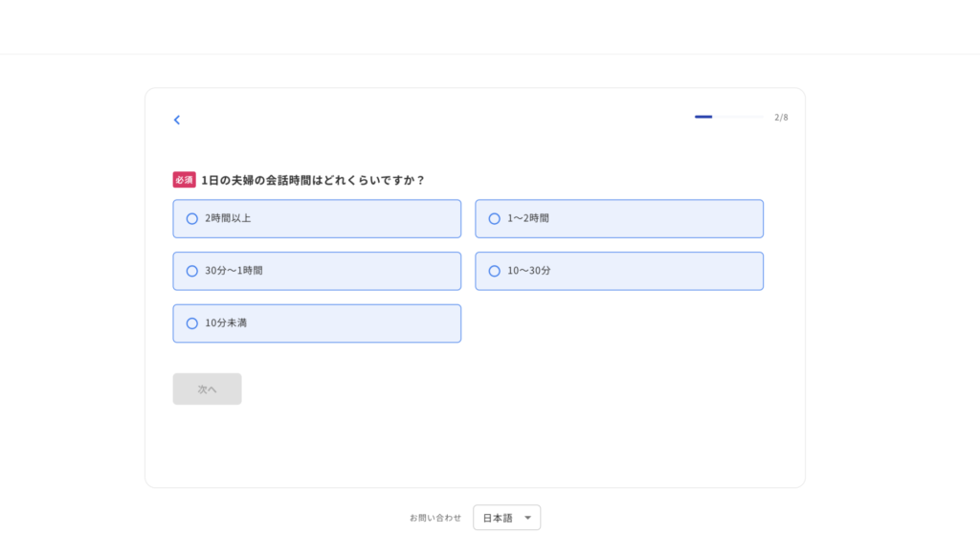Select the 10〜30分 radio circle
This screenshot has width=980, height=534.
pyautogui.click(x=495, y=271)
